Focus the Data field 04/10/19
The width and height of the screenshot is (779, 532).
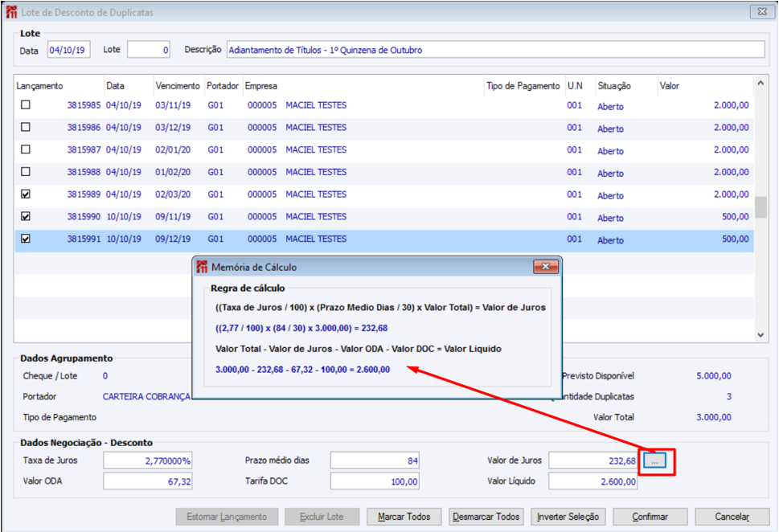coord(68,50)
